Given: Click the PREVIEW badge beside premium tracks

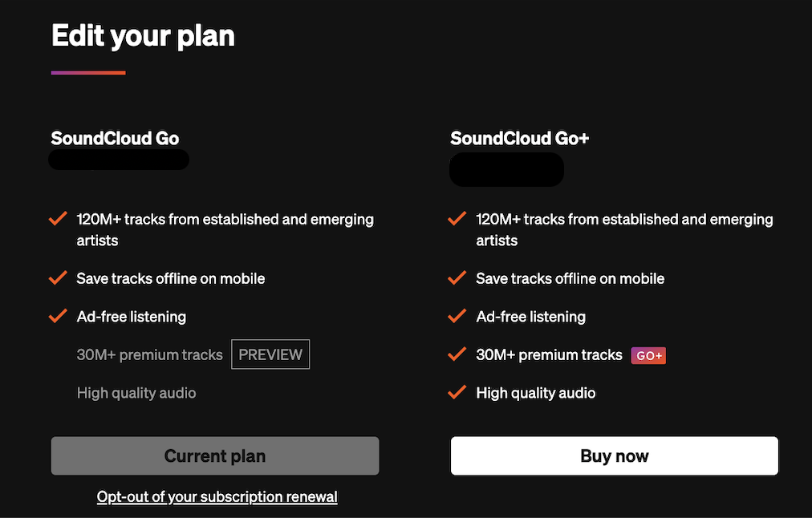Looking at the screenshot, I should pyautogui.click(x=270, y=354).
